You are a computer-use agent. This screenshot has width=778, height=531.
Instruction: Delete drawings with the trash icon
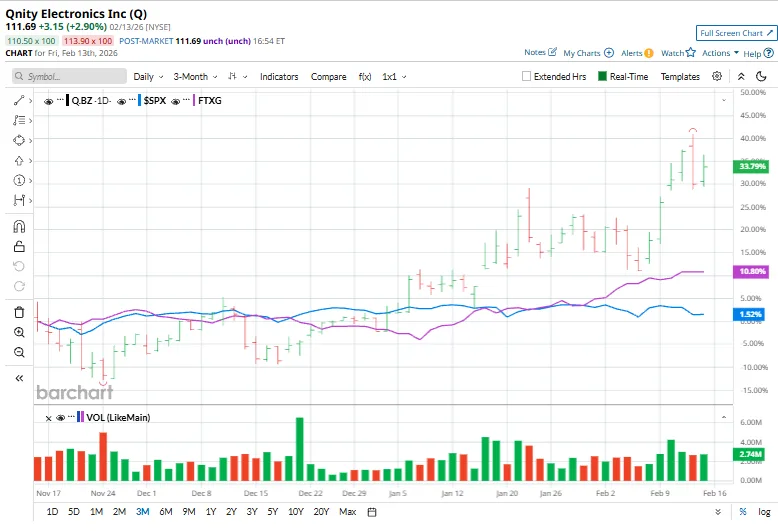pos(19,313)
